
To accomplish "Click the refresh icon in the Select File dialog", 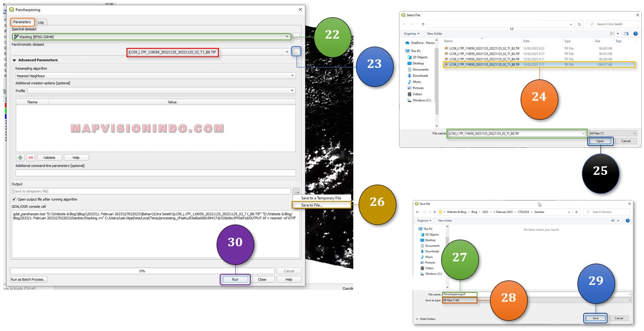I will [580, 24].
